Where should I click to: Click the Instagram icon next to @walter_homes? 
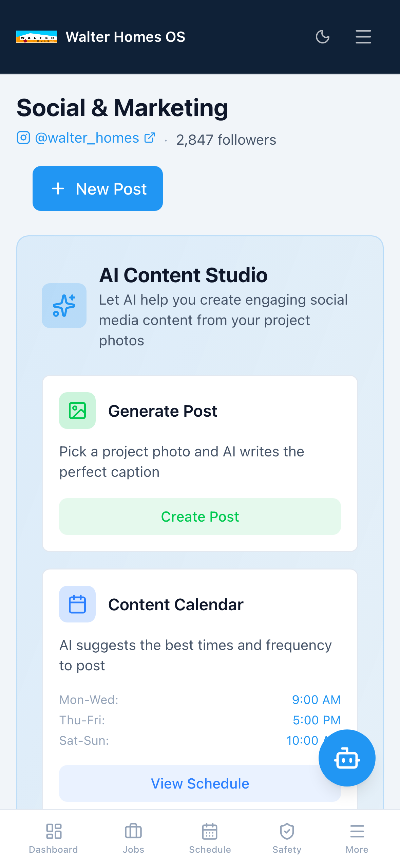click(23, 138)
